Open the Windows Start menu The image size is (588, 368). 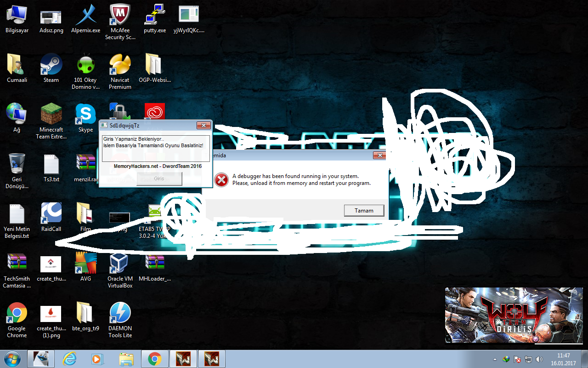[12, 359]
